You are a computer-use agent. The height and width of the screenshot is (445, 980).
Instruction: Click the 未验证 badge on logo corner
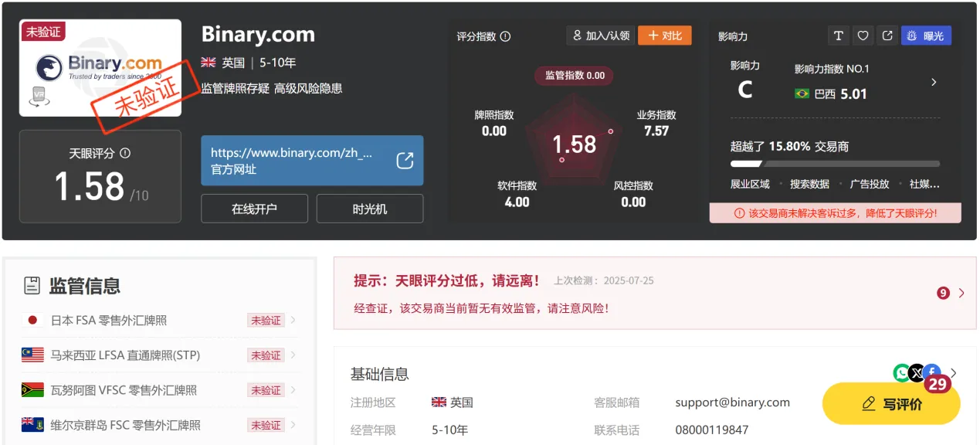(43, 32)
